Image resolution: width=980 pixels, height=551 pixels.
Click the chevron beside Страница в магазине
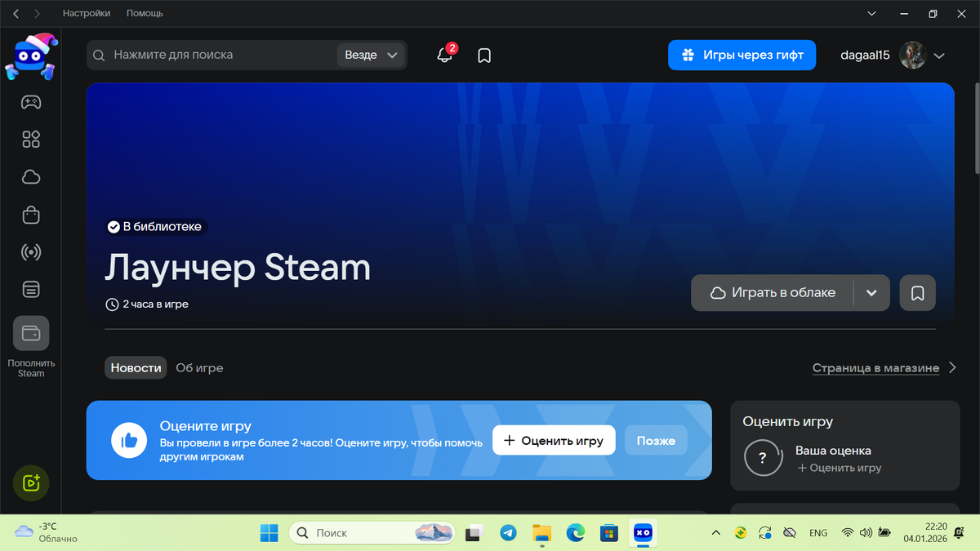pos(952,368)
